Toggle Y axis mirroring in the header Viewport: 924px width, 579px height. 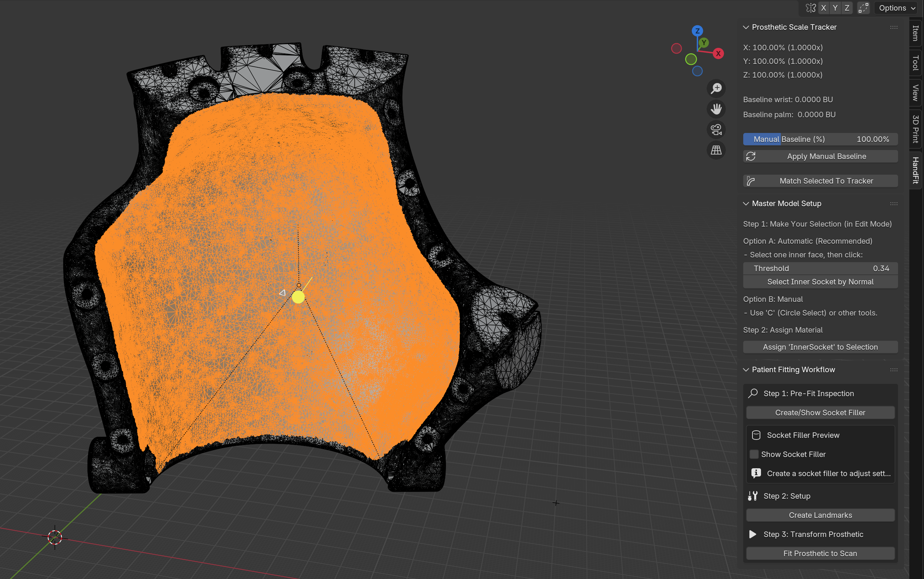(x=835, y=8)
